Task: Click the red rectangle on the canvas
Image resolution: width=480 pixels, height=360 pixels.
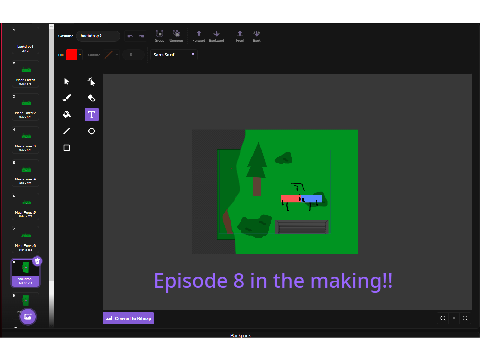Action: pyautogui.click(x=291, y=199)
